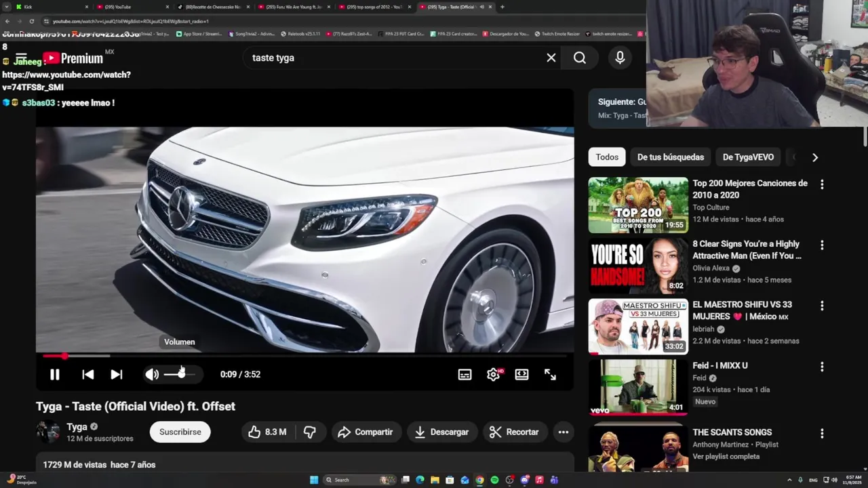The image size is (868, 488).
Task: Select the Todos filter chip
Action: [607, 157]
